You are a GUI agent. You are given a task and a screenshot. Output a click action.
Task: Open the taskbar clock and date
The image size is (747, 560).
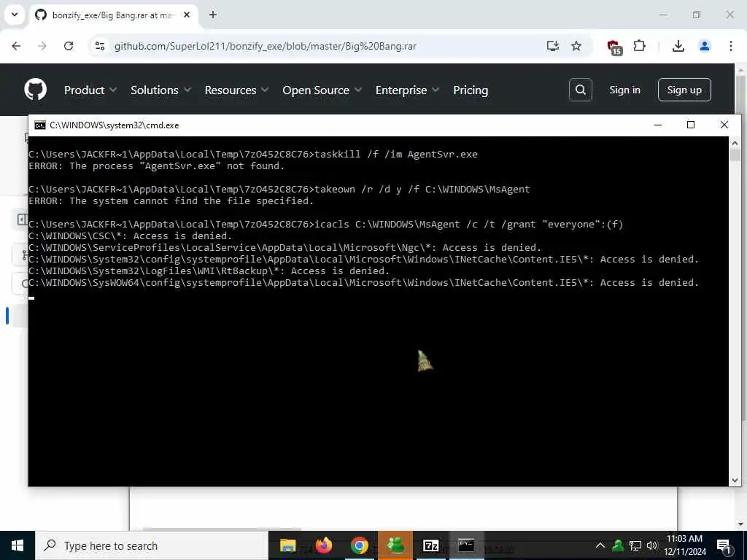coord(684,545)
